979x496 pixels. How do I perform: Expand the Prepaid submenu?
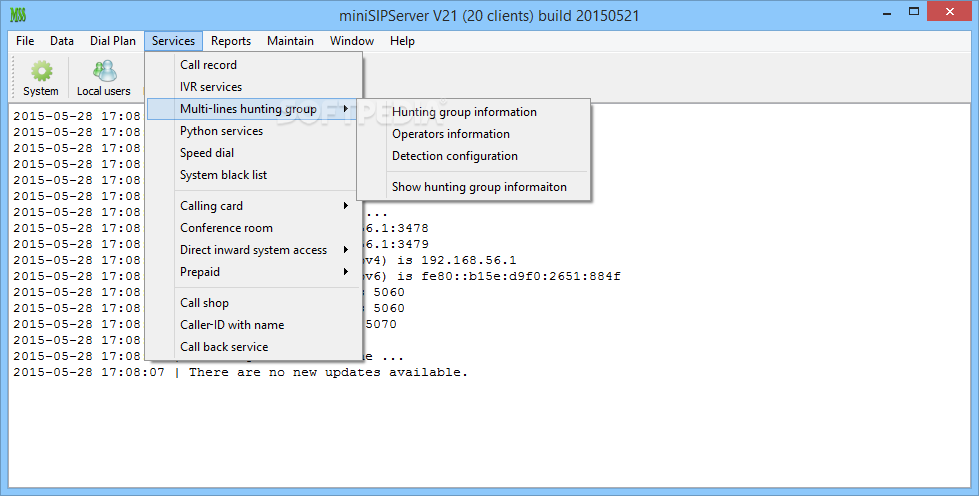(x=254, y=272)
